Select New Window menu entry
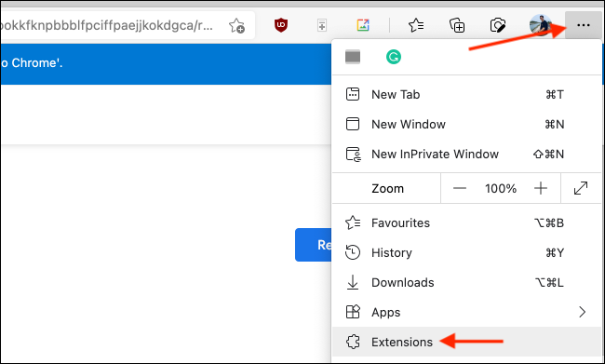The height and width of the screenshot is (364, 605). 467,124
